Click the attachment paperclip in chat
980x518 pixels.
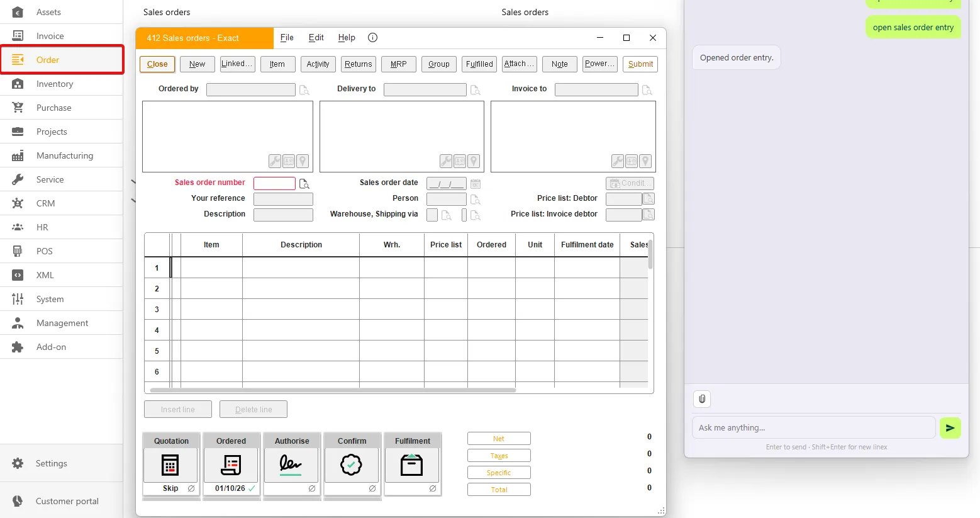(x=702, y=399)
